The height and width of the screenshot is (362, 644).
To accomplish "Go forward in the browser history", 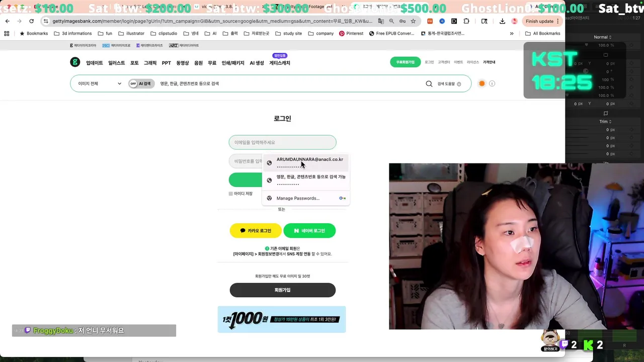I will point(19,21).
